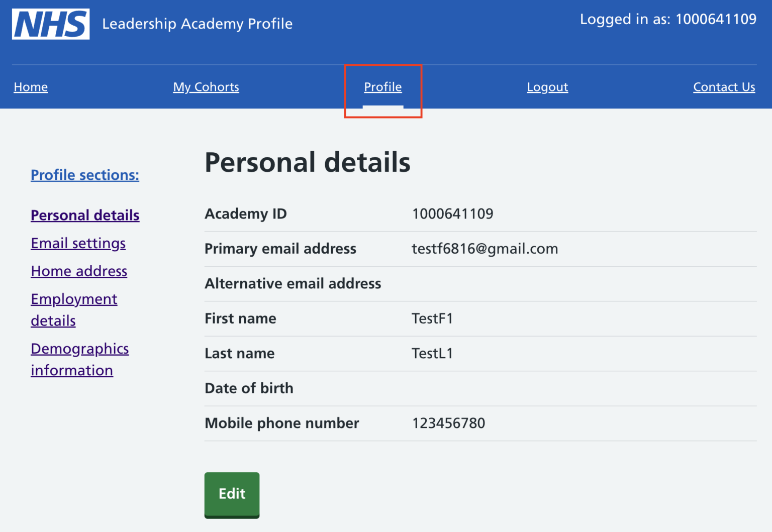
Task: Click the first name value TestF1
Action: [x=432, y=318]
